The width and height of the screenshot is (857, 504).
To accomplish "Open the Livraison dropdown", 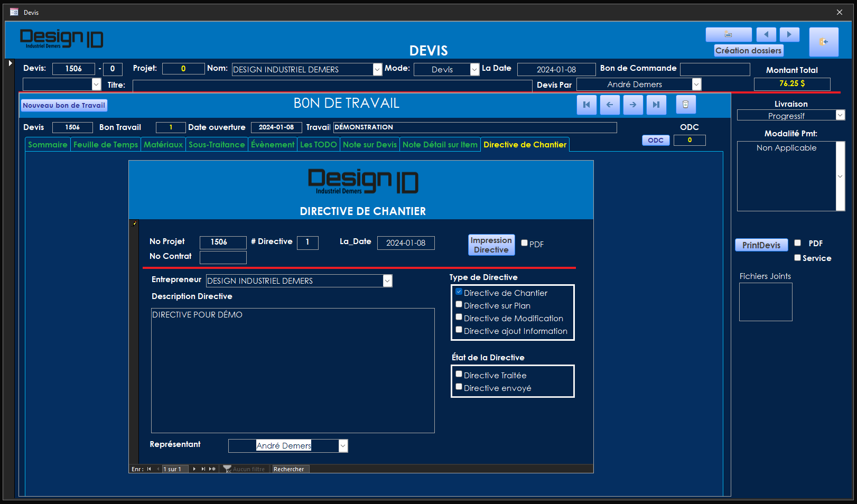I will pos(840,115).
